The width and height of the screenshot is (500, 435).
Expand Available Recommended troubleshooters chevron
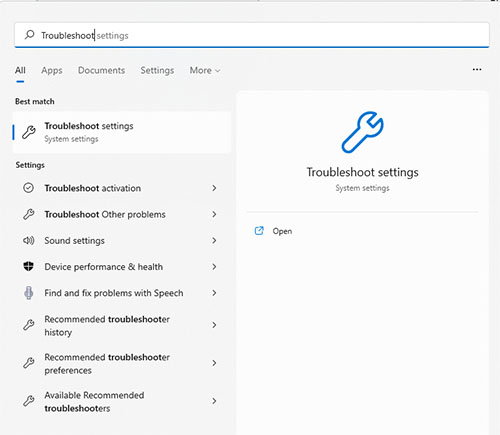coord(214,401)
